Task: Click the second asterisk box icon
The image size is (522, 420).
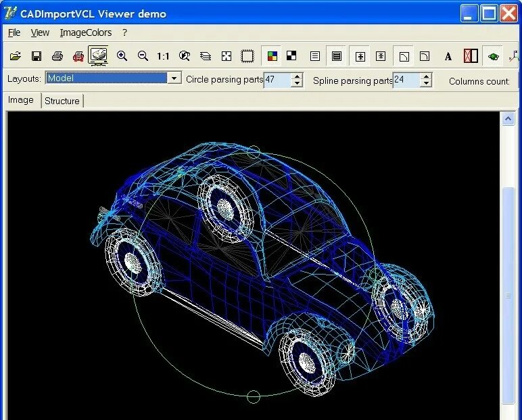Action: tap(381, 56)
